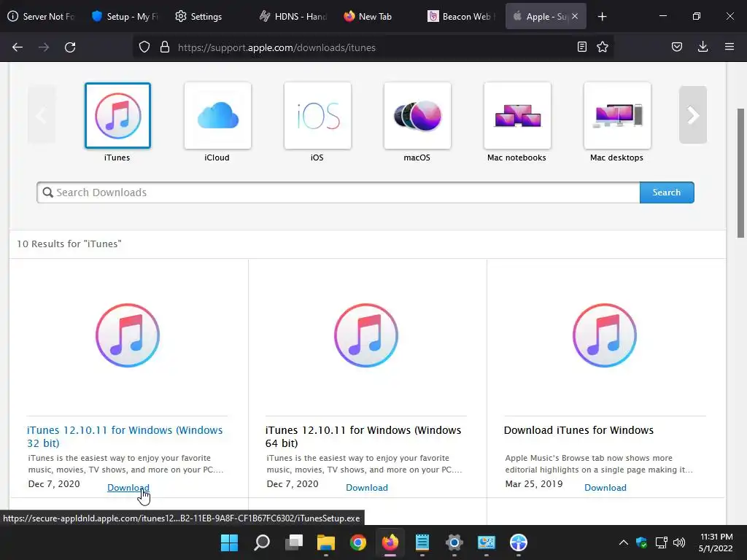
Task: Select the Mac notebooks category thumbnail
Action: point(517,116)
